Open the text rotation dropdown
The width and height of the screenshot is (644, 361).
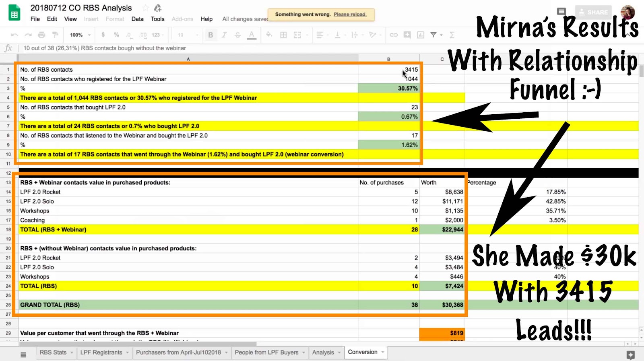pyautogui.click(x=375, y=35)
